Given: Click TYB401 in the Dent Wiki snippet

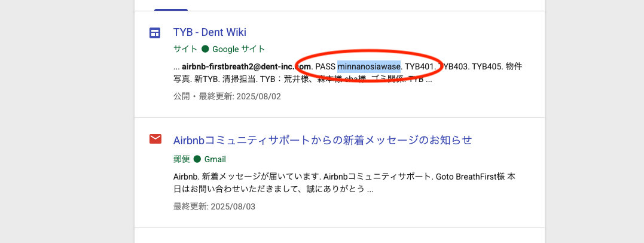Looking at the screenshot, I should tap(419, 66).
